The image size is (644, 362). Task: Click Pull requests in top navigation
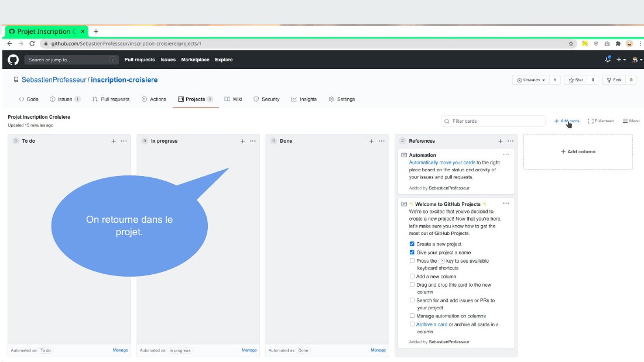click(140, 60)
